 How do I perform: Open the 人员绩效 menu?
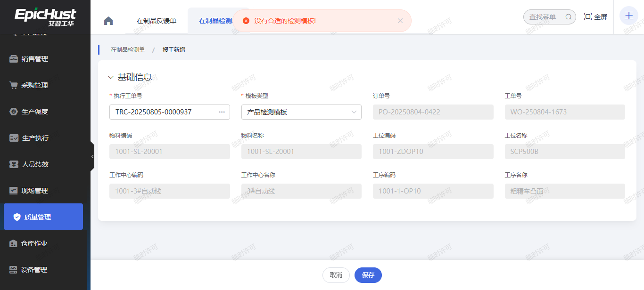click(35, 164)
